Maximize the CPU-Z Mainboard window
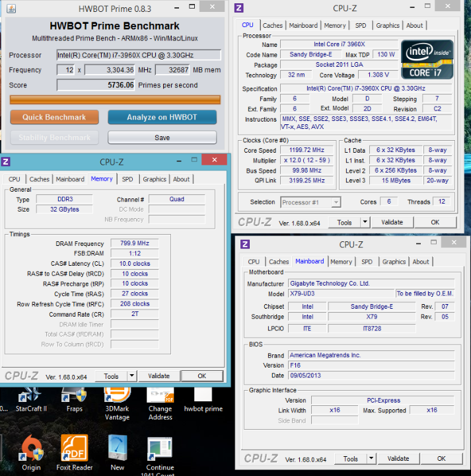 [434, 242]
